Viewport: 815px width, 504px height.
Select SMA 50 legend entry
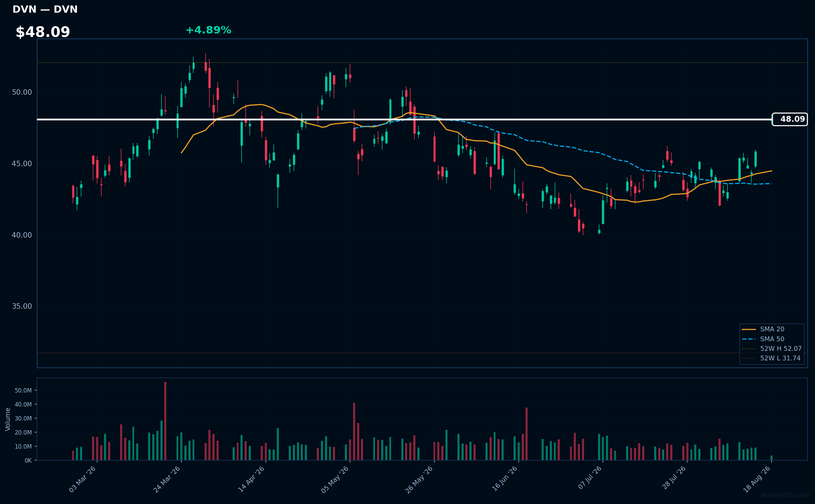pos(772,339)
